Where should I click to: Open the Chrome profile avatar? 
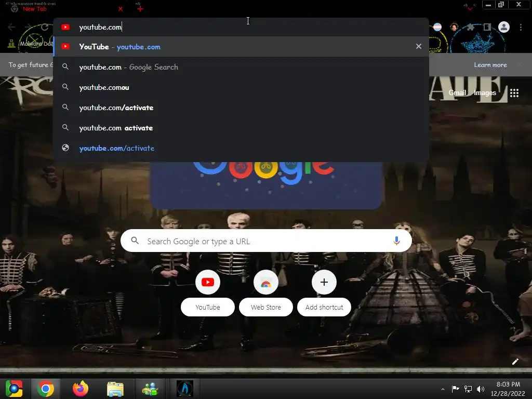coord(504,27)
